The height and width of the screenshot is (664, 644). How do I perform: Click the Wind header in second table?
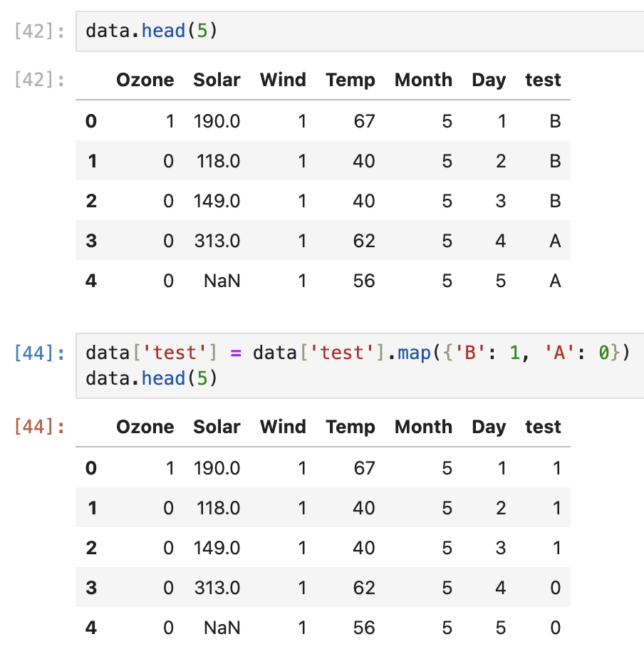(x=283, y=427)
